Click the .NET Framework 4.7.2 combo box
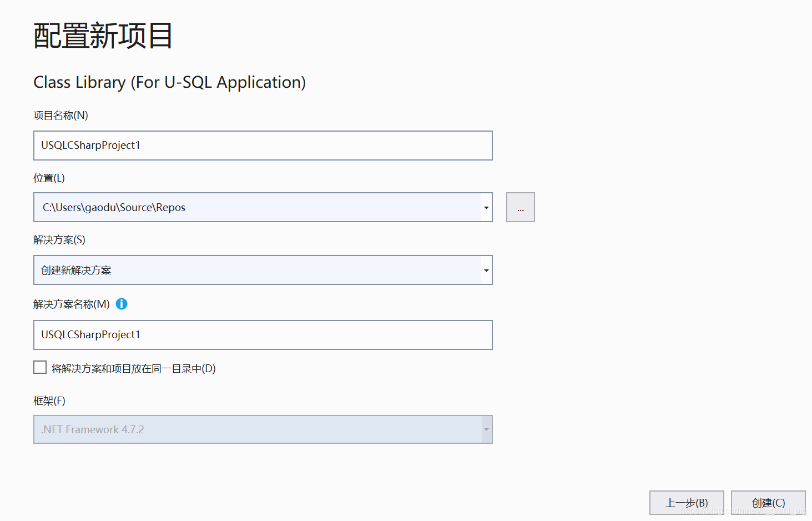This screenshot has height=521, width=812. point(256,429)
